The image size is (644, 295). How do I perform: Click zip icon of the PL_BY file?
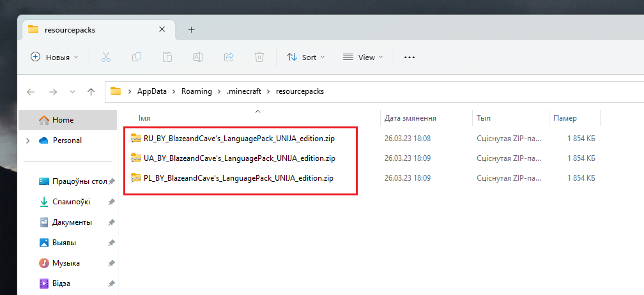135,178
